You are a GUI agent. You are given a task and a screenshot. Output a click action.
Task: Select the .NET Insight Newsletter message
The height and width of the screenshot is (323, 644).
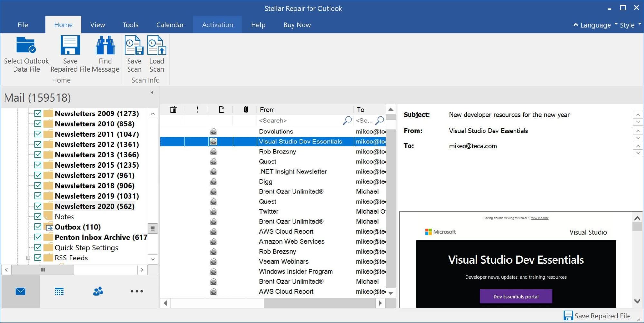[x=273, y=171]
